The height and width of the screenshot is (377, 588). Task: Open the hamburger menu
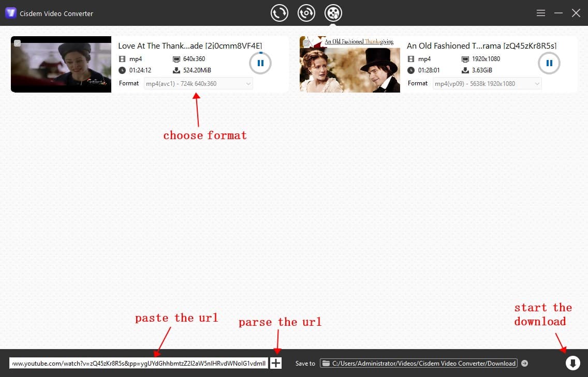[541, 13]
